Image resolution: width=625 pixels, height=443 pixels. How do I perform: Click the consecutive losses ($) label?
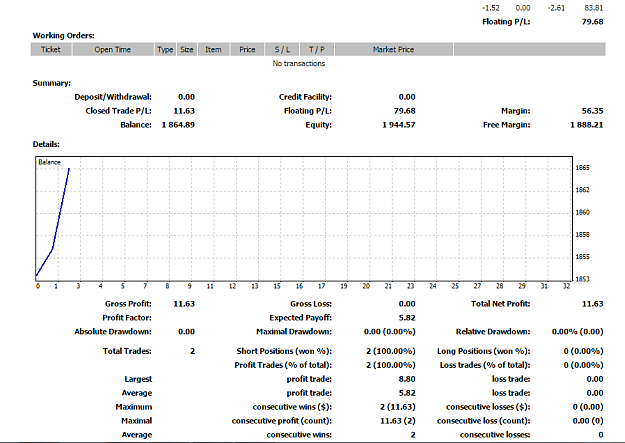[488, 407]
